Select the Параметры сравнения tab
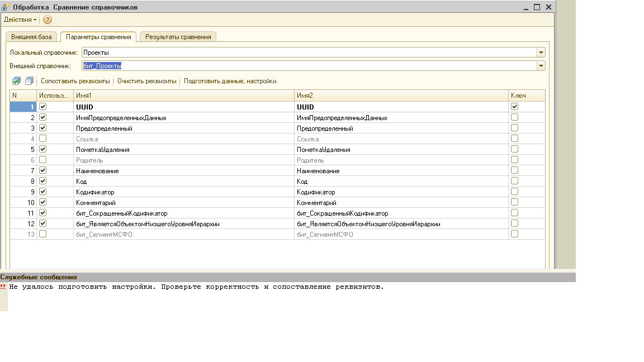This screenshot has width=644, height=362. pos(98,37)
